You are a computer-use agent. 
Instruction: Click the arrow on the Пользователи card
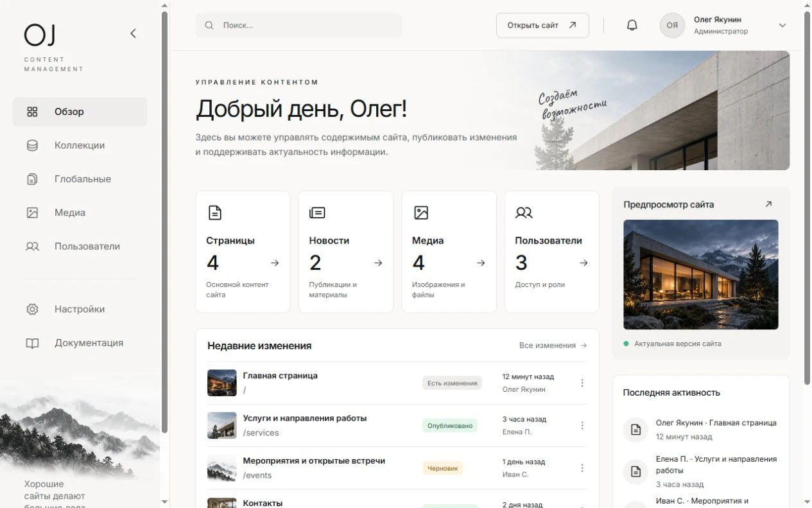[583, 263]
